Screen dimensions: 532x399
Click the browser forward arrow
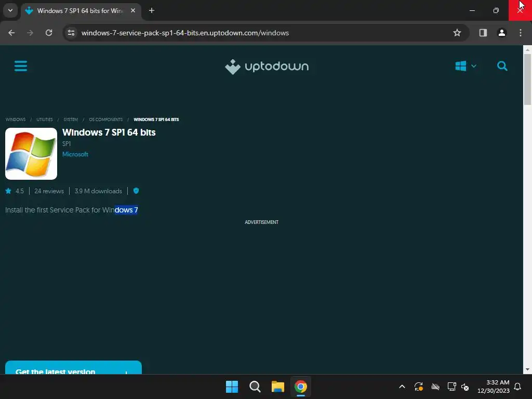tap(30, 33)
